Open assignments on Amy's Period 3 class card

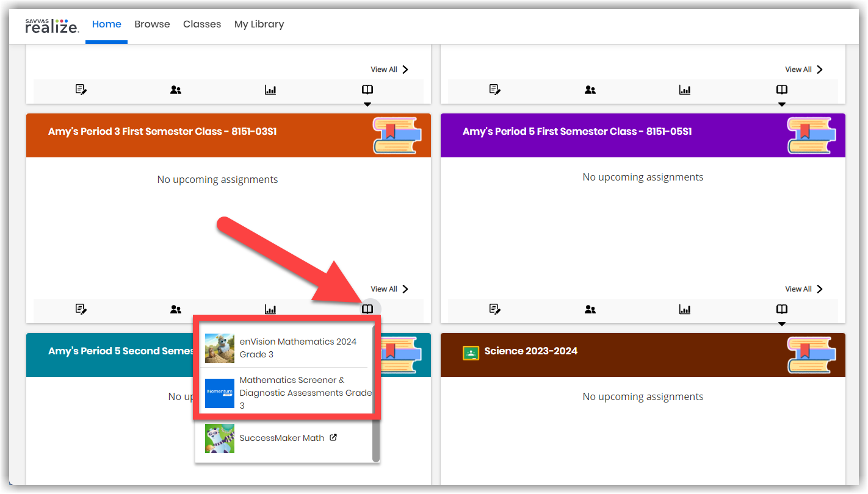point(81,309)
